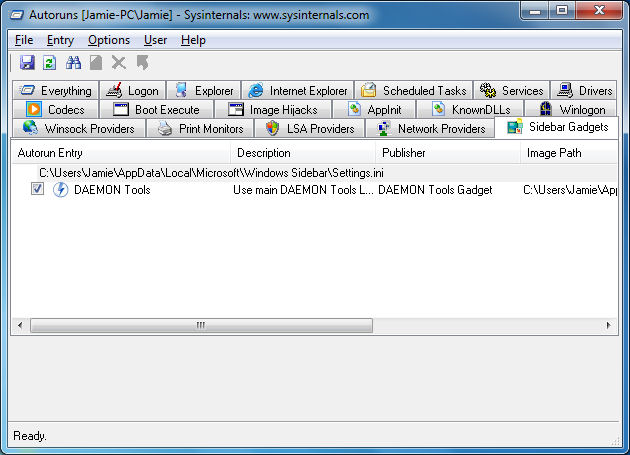Switch to the AppInit tab

374,109
